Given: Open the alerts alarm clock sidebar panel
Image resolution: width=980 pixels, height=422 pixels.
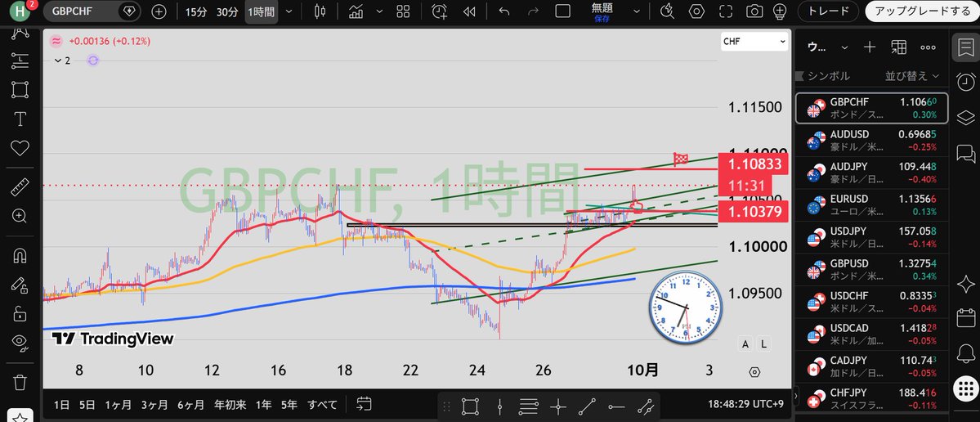Looking at the screenshot, I should (965, 82).
